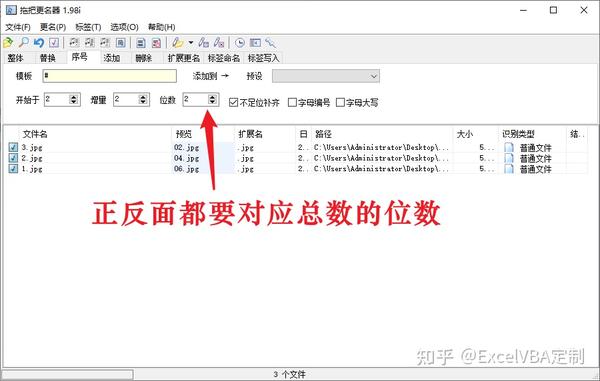Screen dimensions: 600x381
Task: Click the pink document toolbar icon
Action: pyautogui.click(x=156, y=43)
